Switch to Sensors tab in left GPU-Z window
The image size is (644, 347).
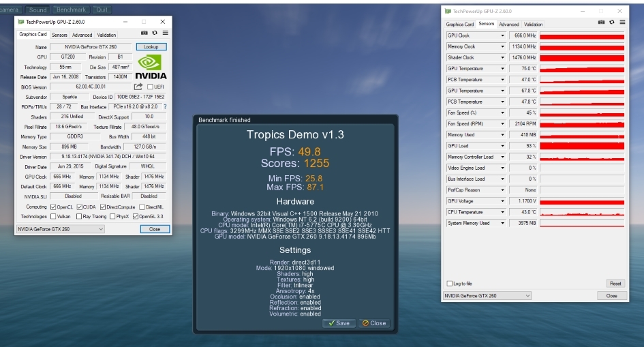click(x=59, y=35)
